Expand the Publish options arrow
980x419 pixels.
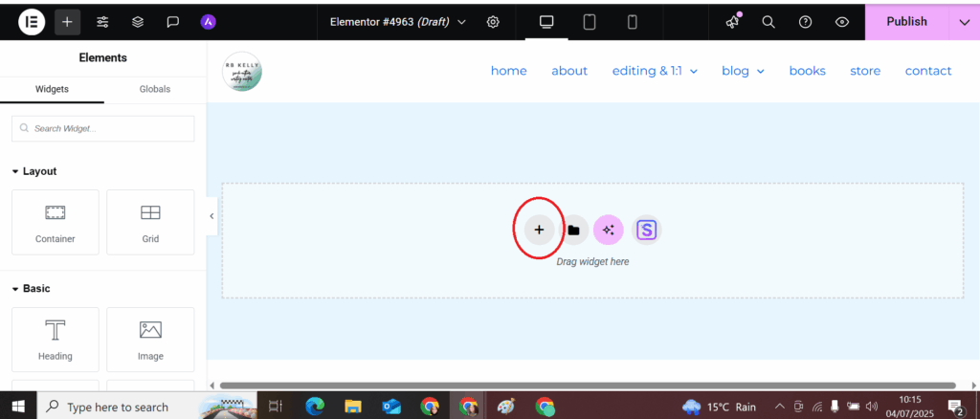[x=964, y=22]
